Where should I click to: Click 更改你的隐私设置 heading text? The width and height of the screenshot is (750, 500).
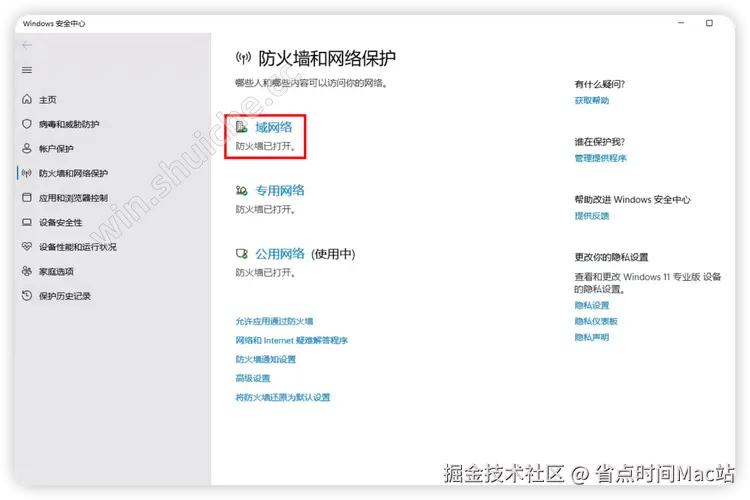point(611,257)
